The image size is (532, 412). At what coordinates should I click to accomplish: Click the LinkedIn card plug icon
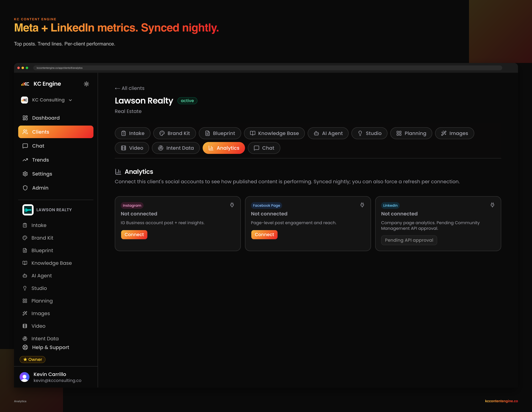click(x=492, y=205)
